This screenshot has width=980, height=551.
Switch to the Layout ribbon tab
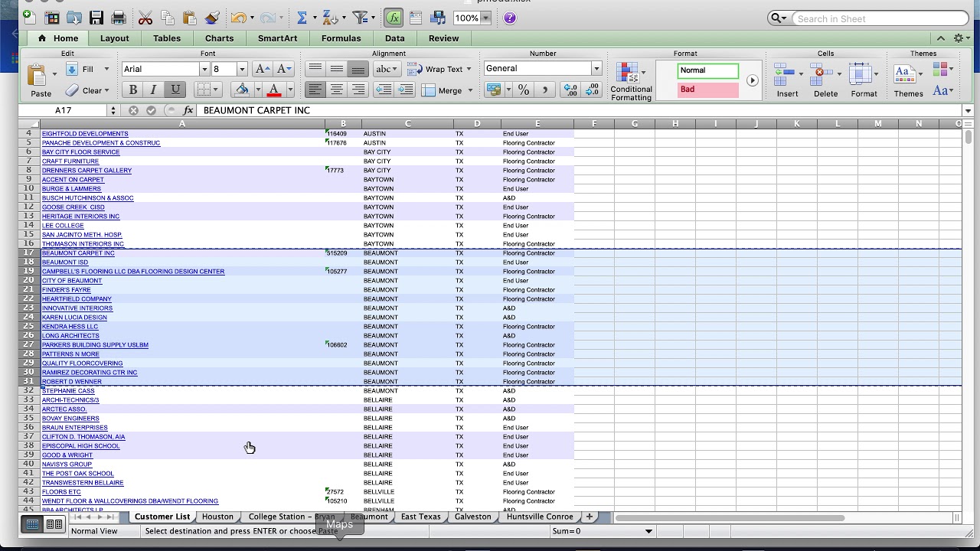(114, 38)
